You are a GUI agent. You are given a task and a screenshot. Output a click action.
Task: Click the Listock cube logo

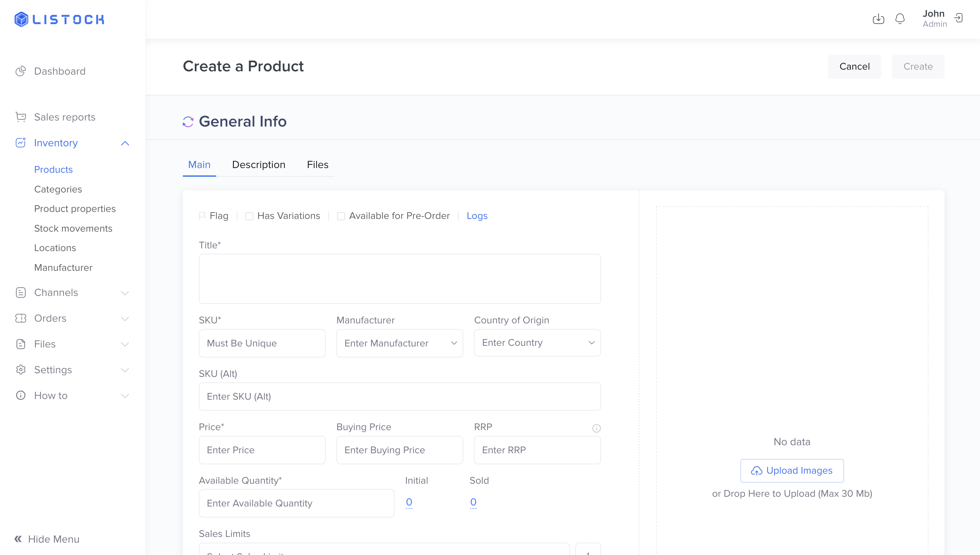pos(21,19)
